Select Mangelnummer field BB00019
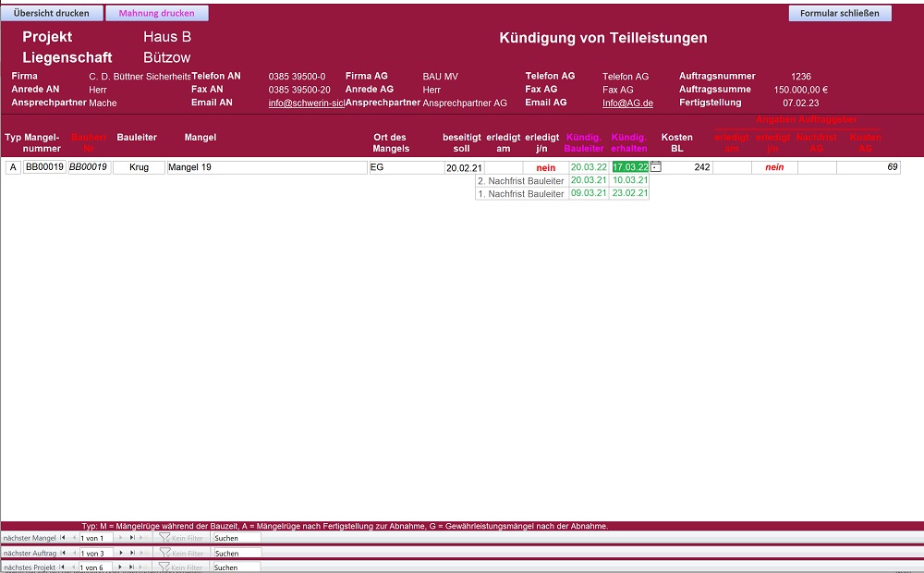 point(44,167)
